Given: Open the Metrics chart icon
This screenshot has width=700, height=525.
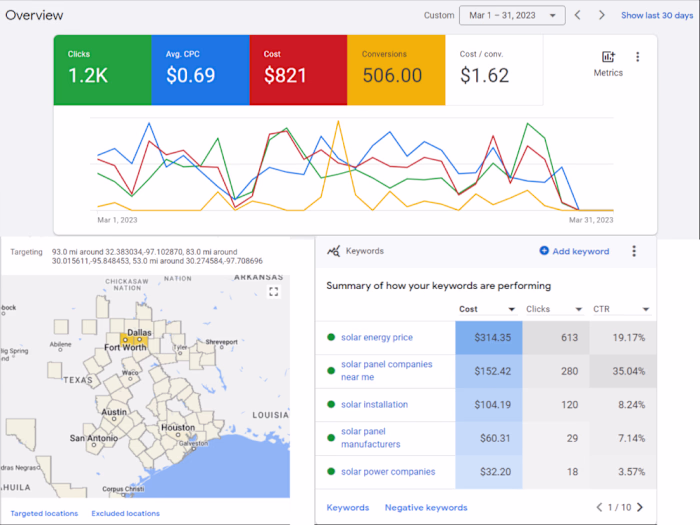Looking at the screenshot, I should click(608, 57).
